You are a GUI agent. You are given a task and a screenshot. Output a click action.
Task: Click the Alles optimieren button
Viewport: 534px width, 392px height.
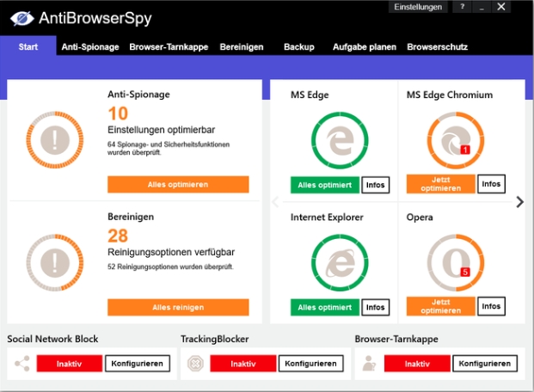178,185
